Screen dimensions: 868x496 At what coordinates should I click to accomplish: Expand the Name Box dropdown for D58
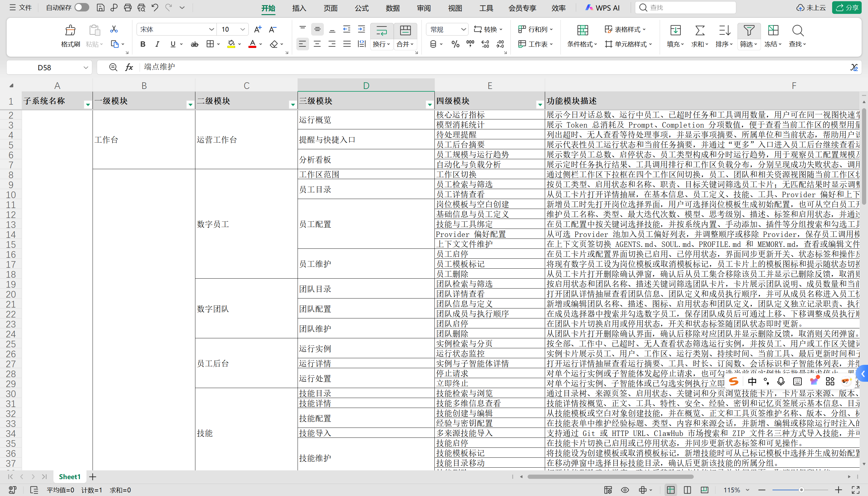pyautogui.click(x=86, y=68)
